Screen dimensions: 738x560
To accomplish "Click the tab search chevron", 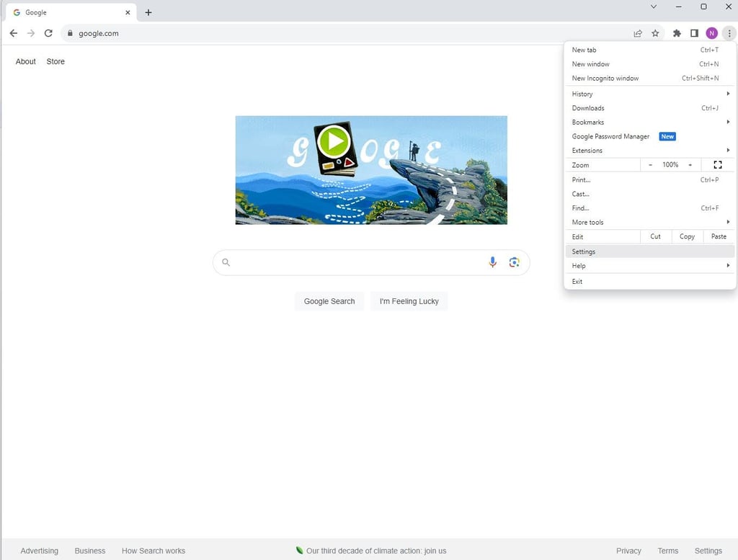I will (653, 6).
